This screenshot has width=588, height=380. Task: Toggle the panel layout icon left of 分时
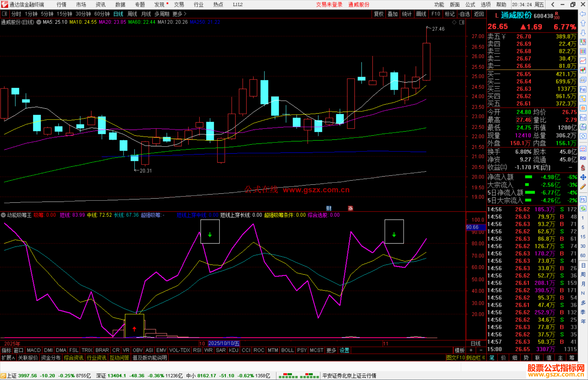(5, 14)
